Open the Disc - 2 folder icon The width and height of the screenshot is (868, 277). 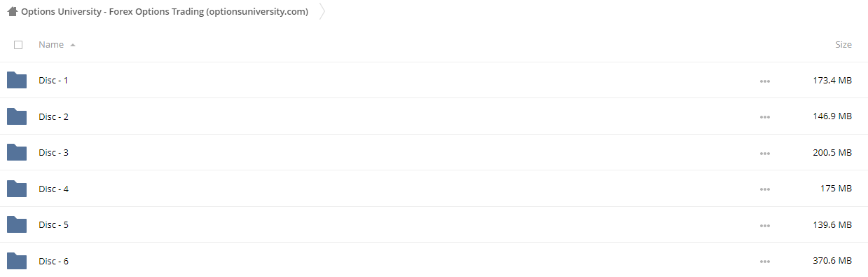coord(17,116)
